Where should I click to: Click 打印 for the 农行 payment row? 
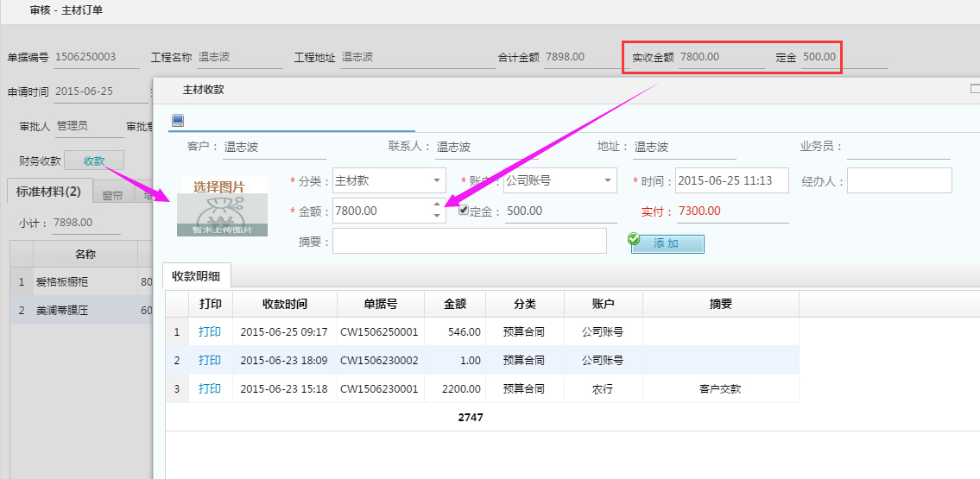[x=210, y=388]
